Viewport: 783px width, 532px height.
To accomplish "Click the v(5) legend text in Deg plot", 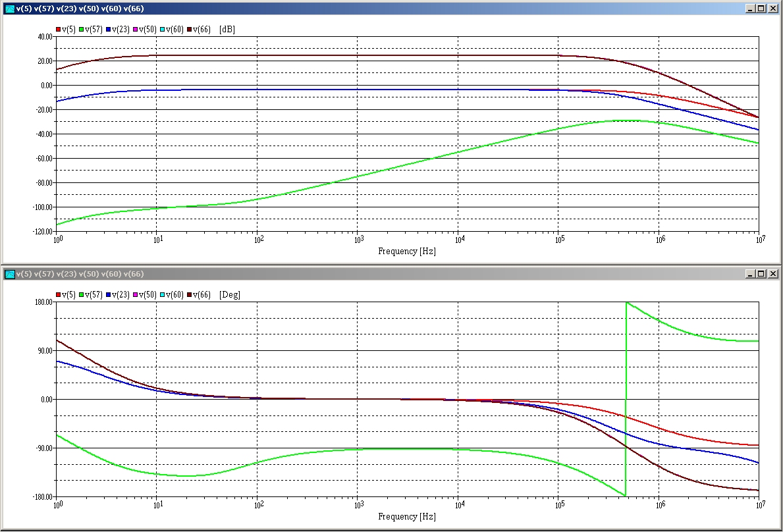I will [69, 295].
